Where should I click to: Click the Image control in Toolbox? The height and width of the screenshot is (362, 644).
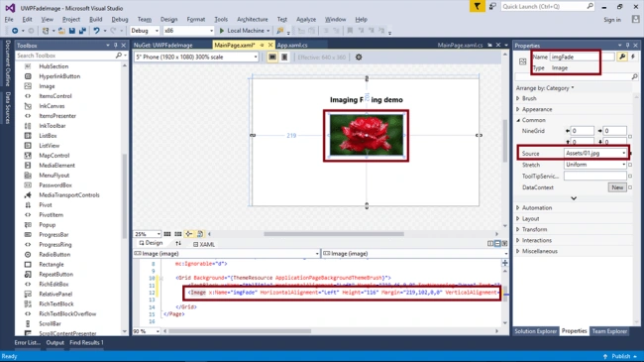pos(47,86)
